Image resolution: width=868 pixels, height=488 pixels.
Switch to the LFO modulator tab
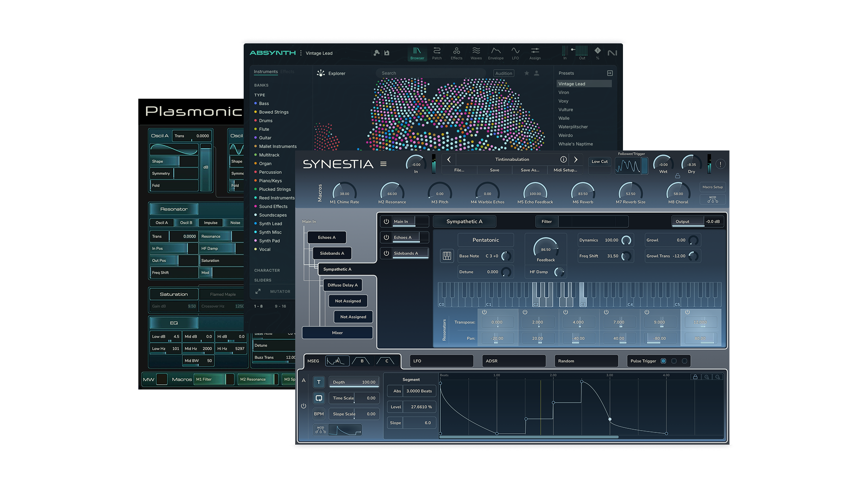click(441, 361)
